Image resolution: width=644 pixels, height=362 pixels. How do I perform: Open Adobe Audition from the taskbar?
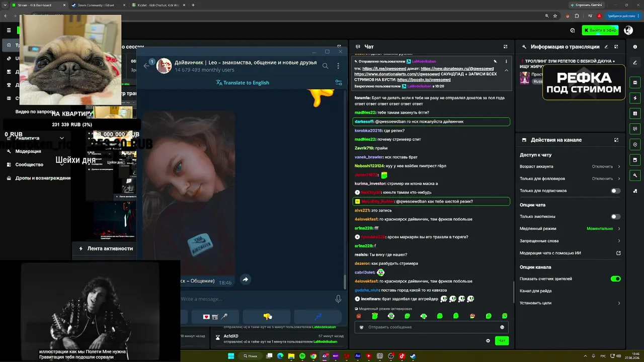pos(358,356)
